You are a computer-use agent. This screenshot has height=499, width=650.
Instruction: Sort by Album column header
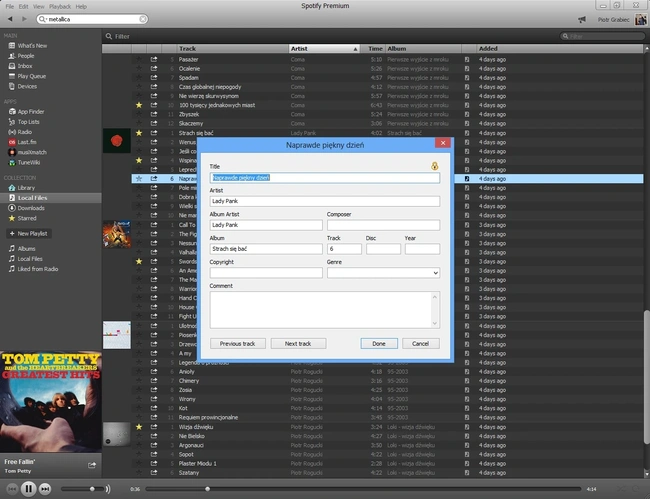[423, 49]
